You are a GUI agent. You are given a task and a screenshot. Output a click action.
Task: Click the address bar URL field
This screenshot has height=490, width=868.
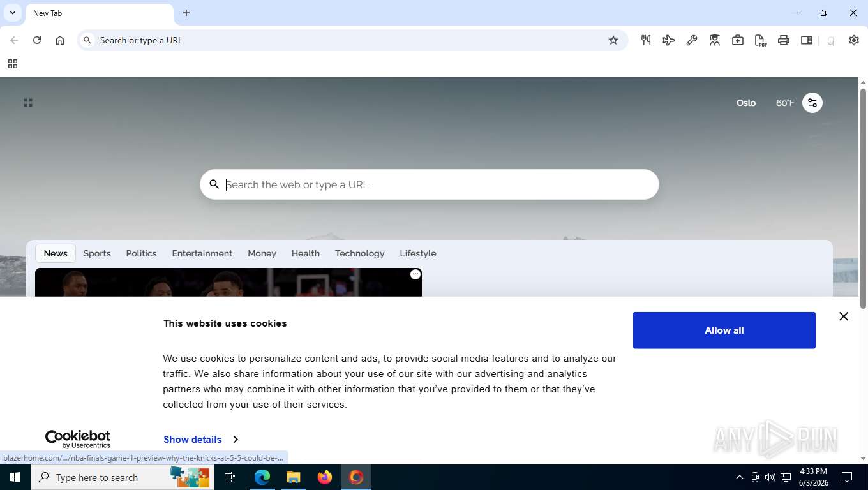pos(352,40)
